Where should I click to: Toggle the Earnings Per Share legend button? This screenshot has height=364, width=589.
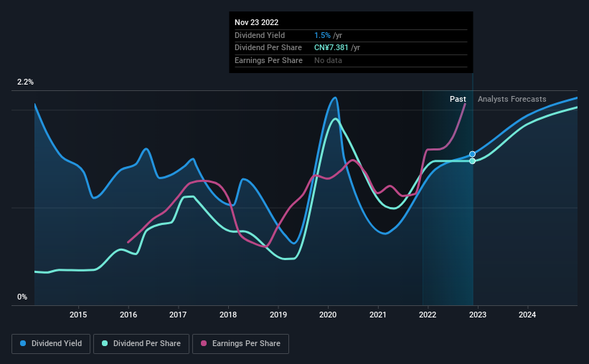tap(240, 344)
